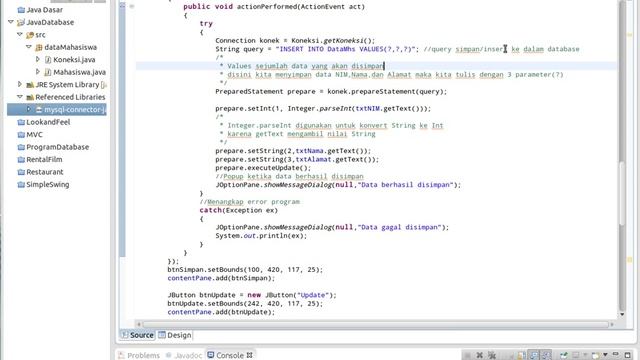Expand the JRE System Library node
Image resolution: width=640 pixels, height=360 pixels.
click(x=20, y=84)
